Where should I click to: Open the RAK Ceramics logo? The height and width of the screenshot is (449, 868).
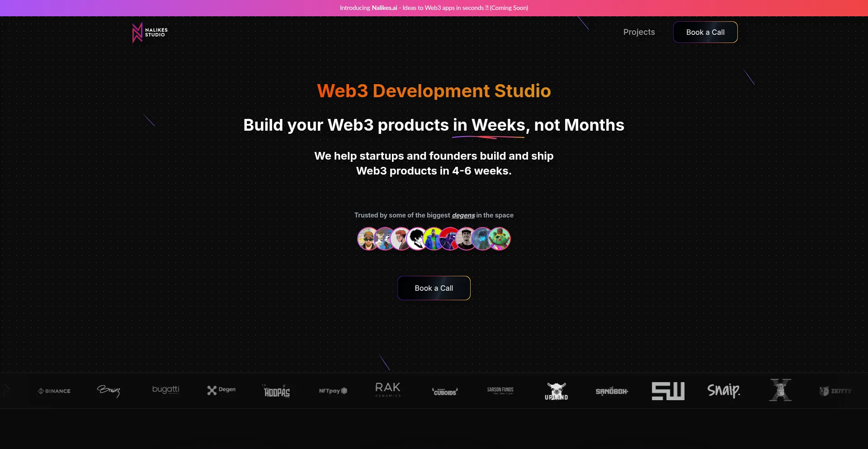click(x=388, y=390)
